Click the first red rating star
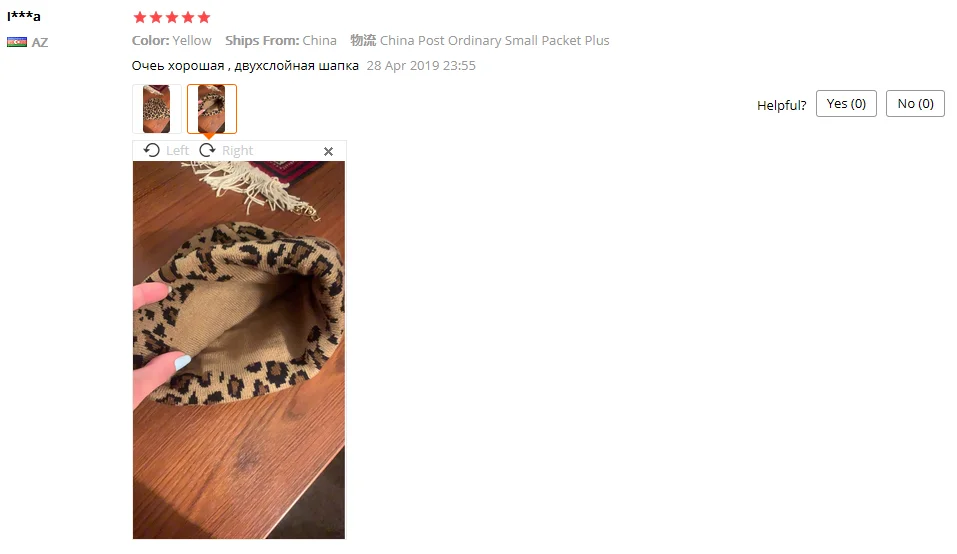 (140, 17)
